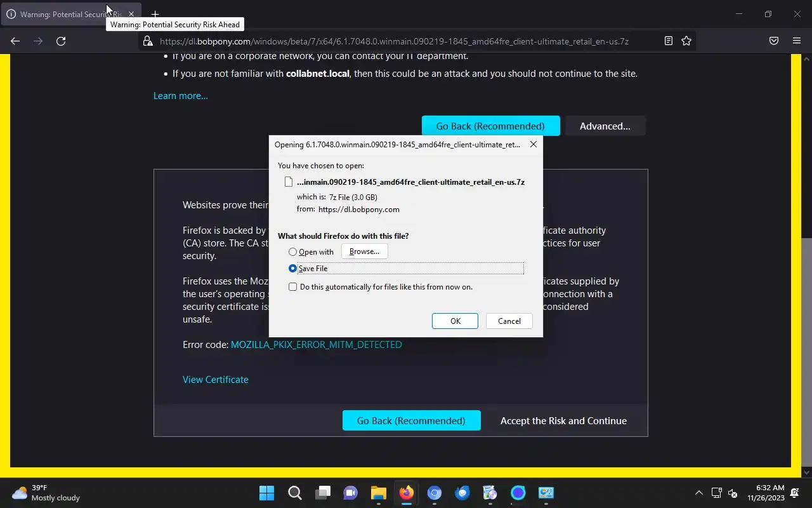This screenshot has height=508, width=812.
Task: Click the text https://dl.bobpony.com in dialog
Action: [x=359, y=210]
